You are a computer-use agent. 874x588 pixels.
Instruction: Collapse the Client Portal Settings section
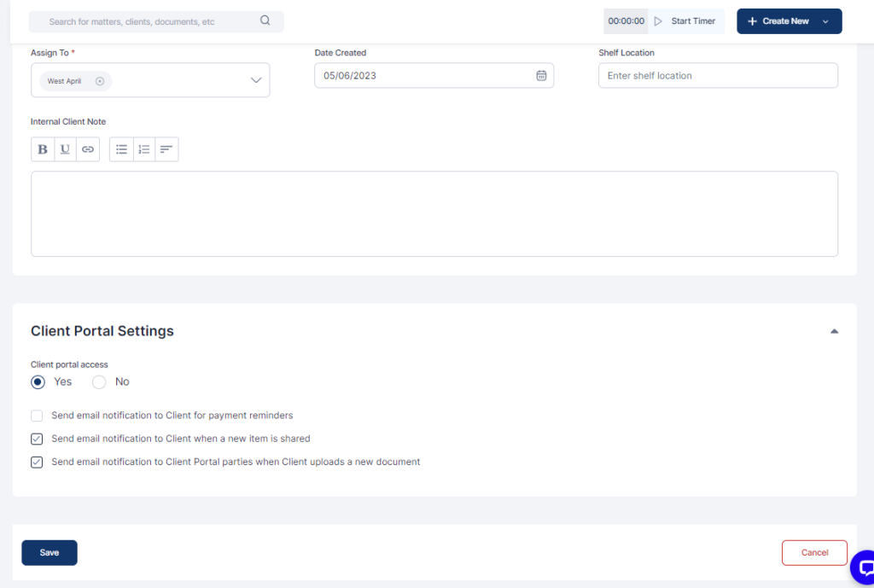click(834, 331)
